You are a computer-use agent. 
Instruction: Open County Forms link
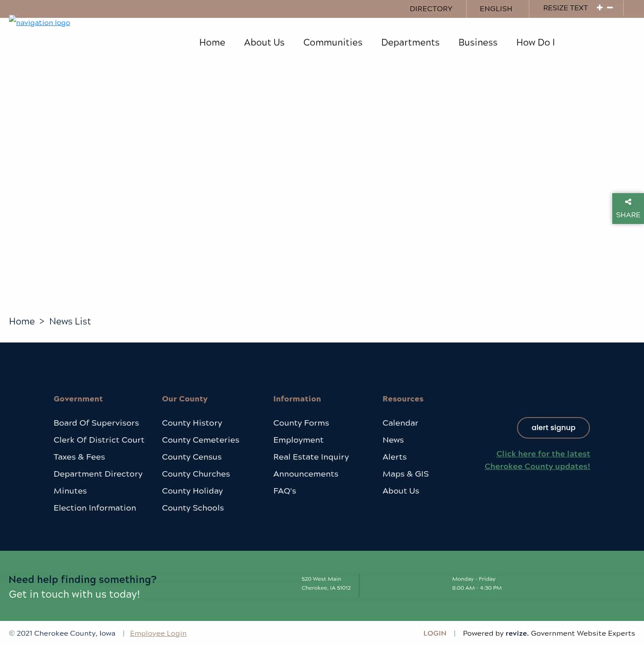point(301,423)
